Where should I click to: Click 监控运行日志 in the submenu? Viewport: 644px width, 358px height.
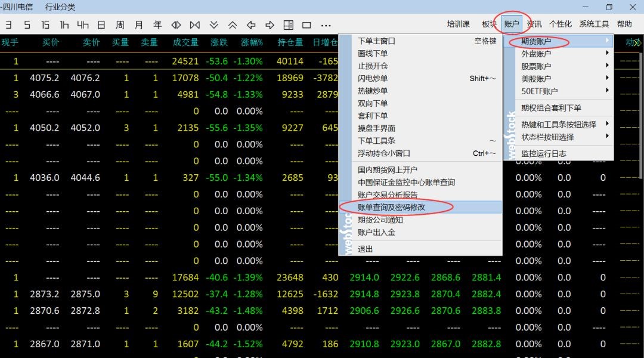pos(543,153)
